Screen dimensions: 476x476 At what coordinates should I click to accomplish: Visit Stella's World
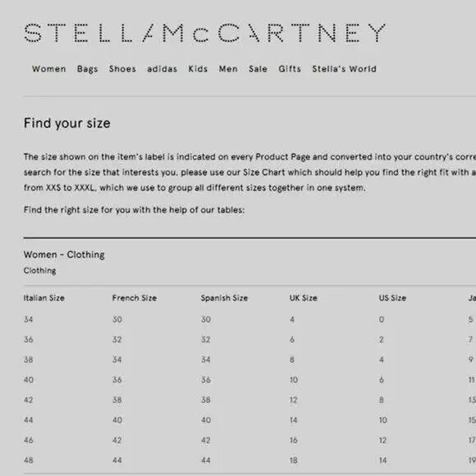344,69
